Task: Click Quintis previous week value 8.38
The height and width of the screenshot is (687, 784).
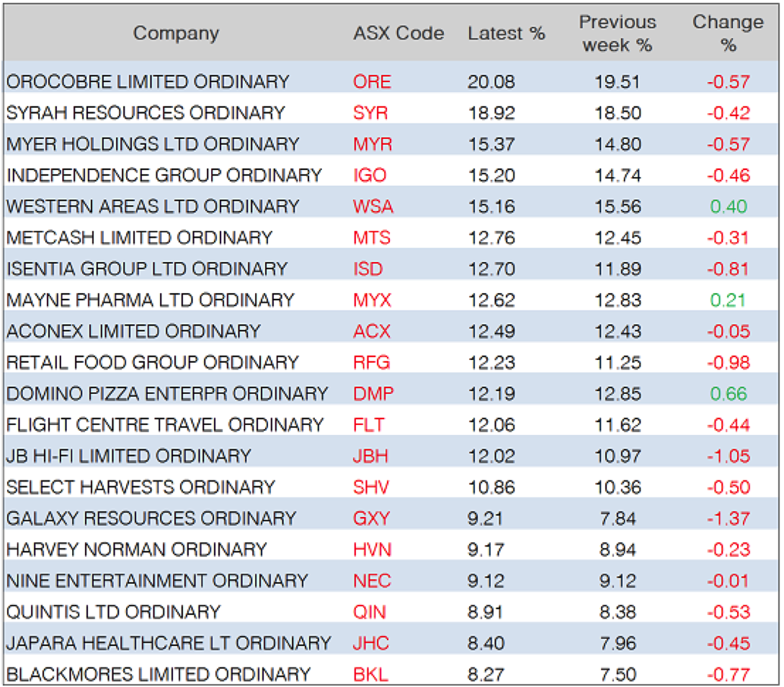Action: 618,612
